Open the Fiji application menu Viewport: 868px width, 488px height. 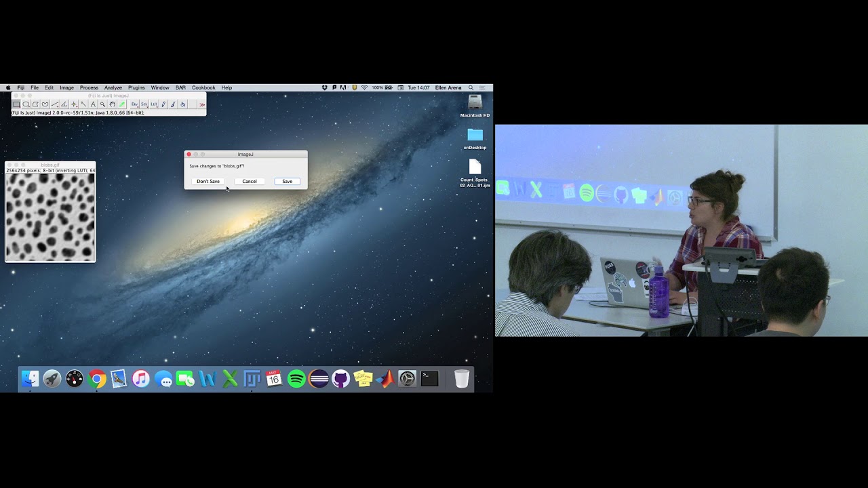click(21, 87)
